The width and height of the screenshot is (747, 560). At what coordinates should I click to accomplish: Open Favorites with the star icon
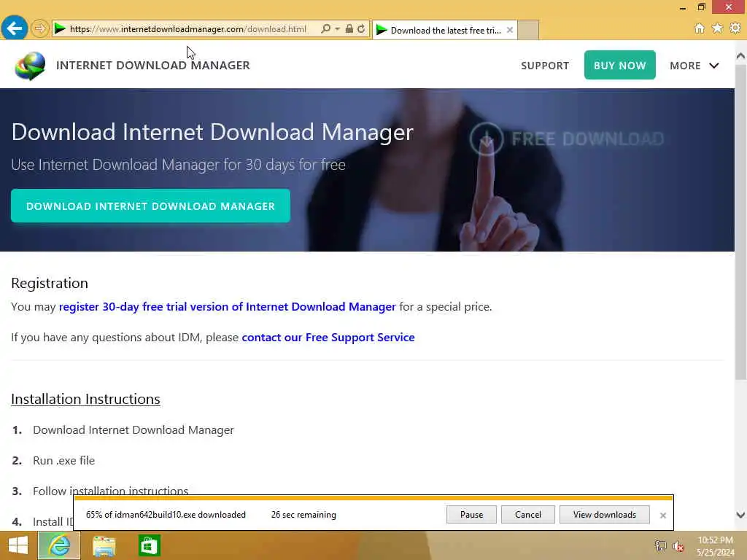pos(717,28)
